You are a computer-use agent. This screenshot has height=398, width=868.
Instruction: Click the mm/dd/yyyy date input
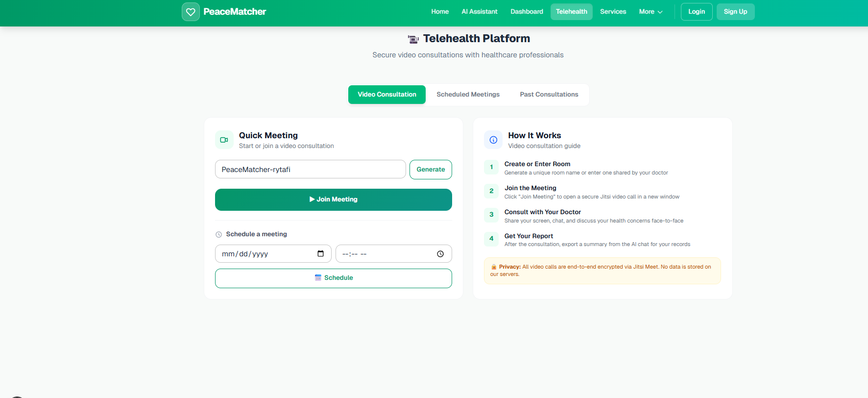(273, 254)
